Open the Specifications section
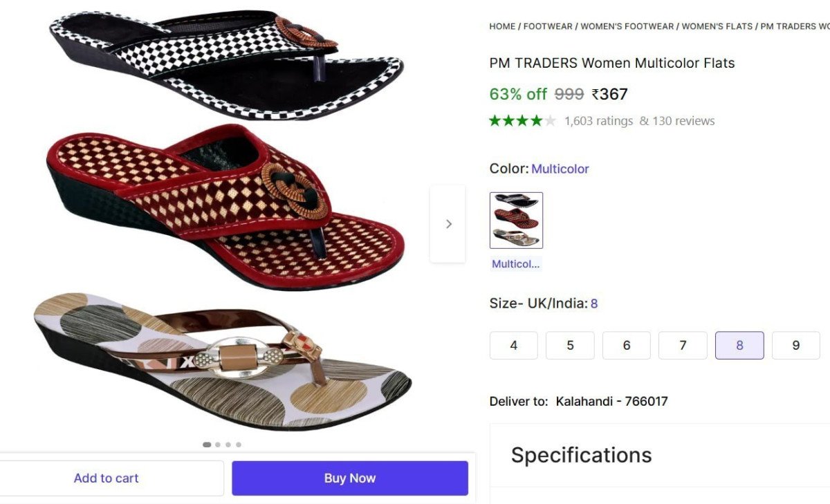The image size is (830, 504). 581,455
